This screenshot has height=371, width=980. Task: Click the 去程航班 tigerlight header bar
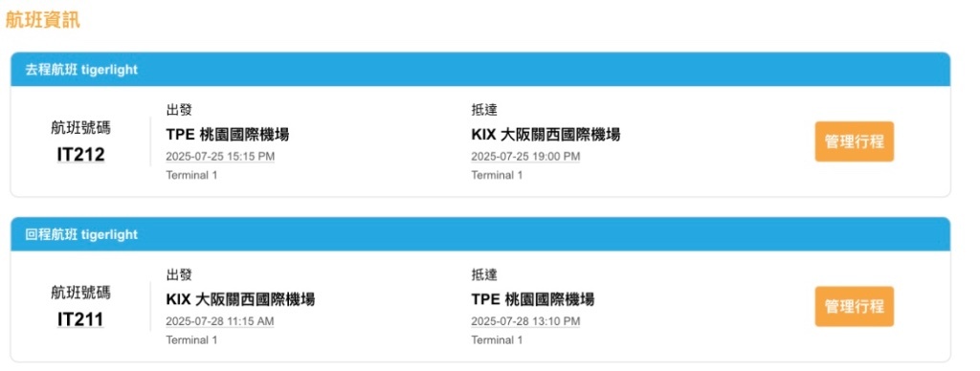tap(480, 70)
